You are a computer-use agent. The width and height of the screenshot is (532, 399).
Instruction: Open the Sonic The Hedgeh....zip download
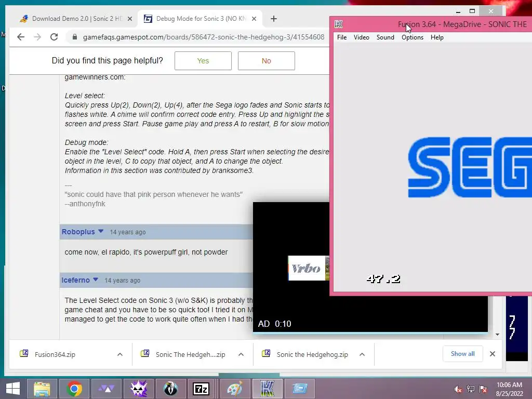[190, 354]
